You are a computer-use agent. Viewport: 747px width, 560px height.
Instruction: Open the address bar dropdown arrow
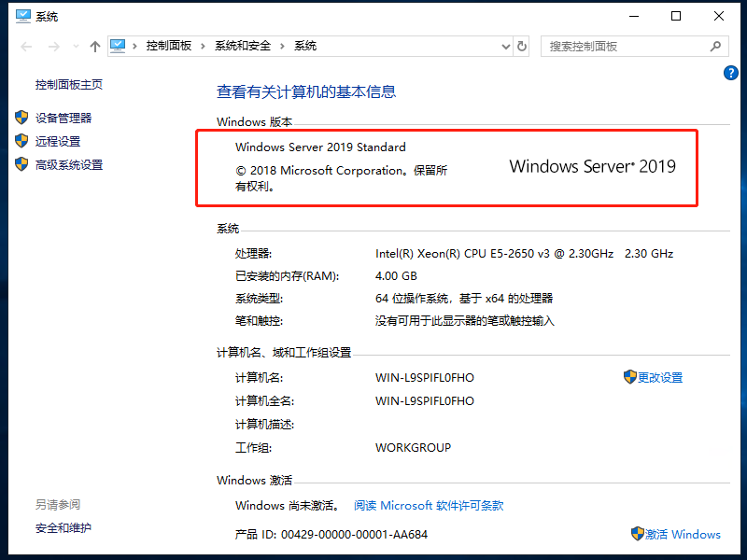505,46
